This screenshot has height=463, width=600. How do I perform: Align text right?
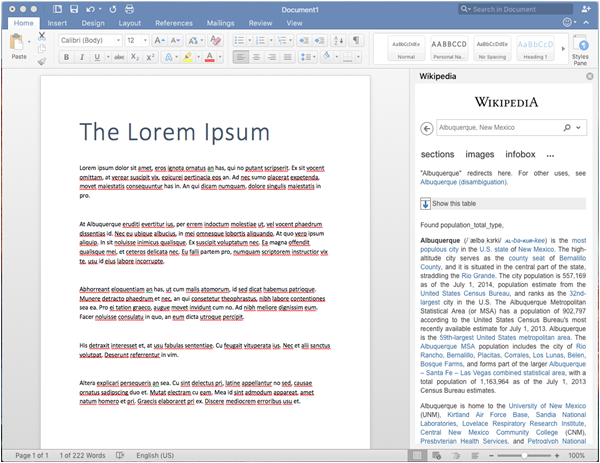tap(272, 57)
